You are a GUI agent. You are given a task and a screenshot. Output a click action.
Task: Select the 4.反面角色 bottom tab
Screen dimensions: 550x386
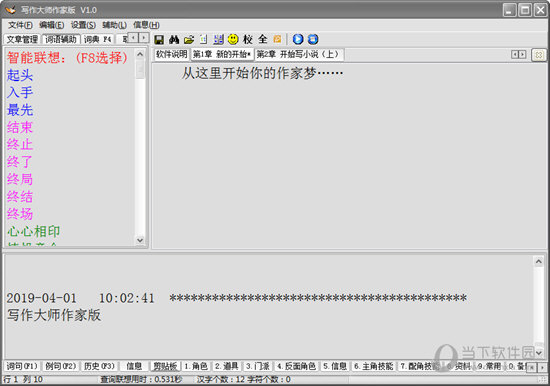[296, 366]
